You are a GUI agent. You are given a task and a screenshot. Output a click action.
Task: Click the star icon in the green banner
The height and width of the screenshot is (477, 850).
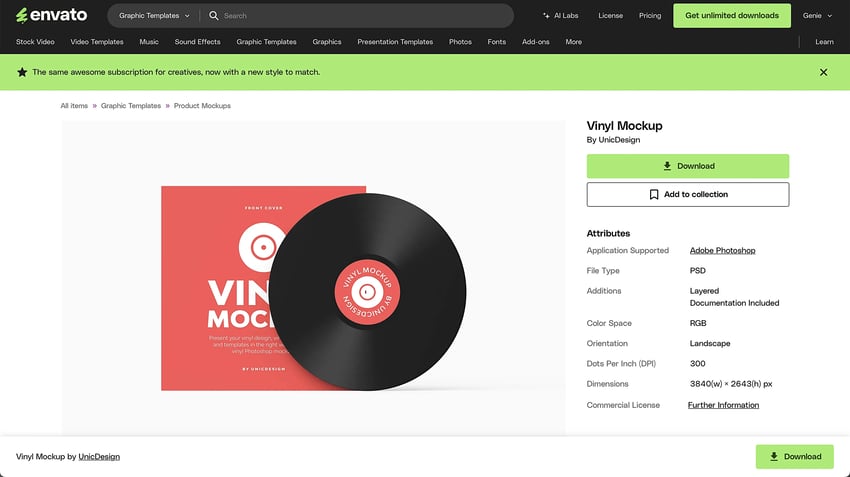pos(22,72)
